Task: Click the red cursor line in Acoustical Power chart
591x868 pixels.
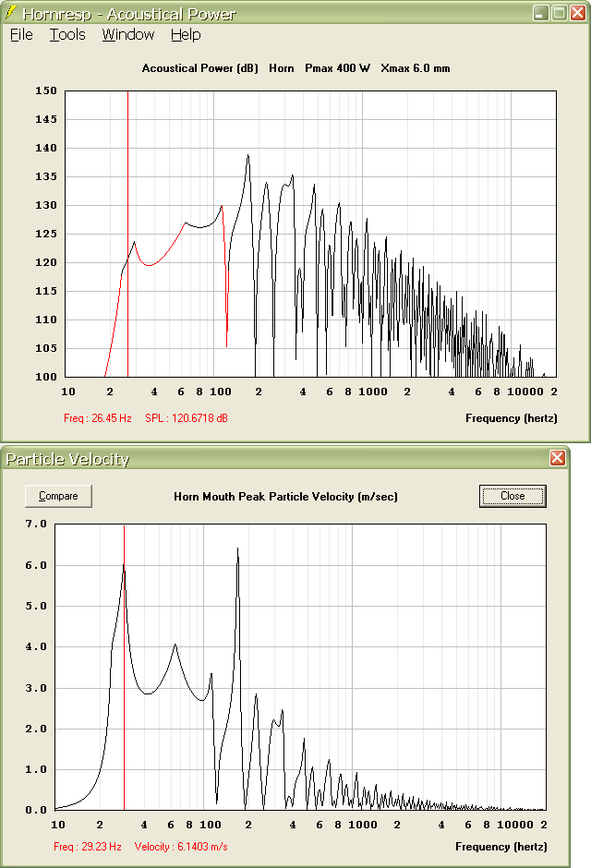Action: (127, 234)
